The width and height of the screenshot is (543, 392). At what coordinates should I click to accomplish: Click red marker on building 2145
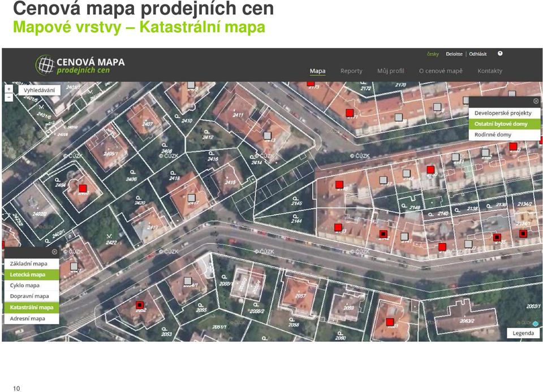click(339, 184)
